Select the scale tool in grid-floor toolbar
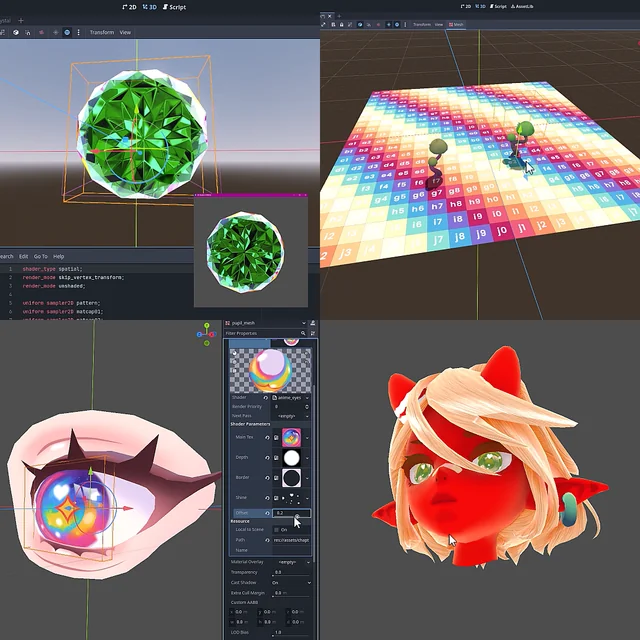 tap(323, 24)
